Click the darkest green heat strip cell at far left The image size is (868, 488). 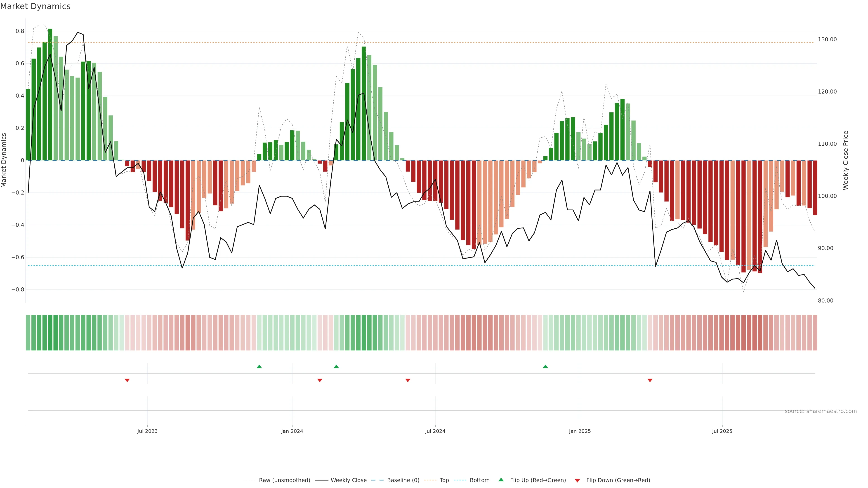[x=50, y=333]
